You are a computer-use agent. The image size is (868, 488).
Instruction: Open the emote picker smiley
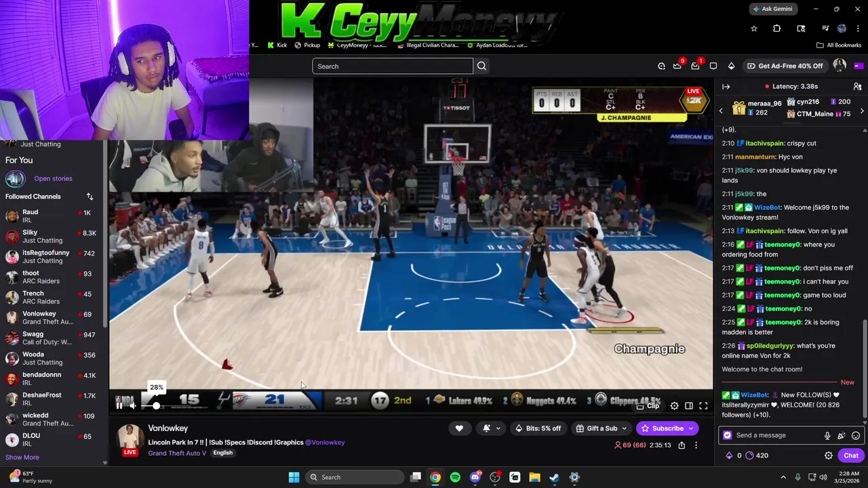856,436
